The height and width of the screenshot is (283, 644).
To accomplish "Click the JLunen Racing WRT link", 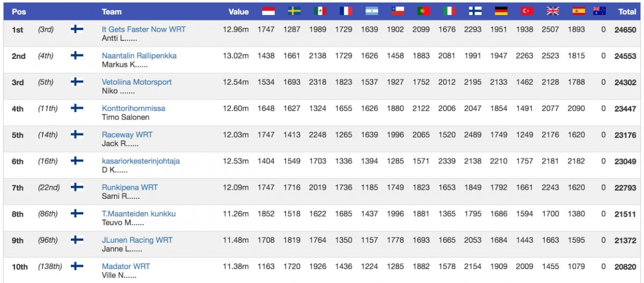I will pos(137,240).
